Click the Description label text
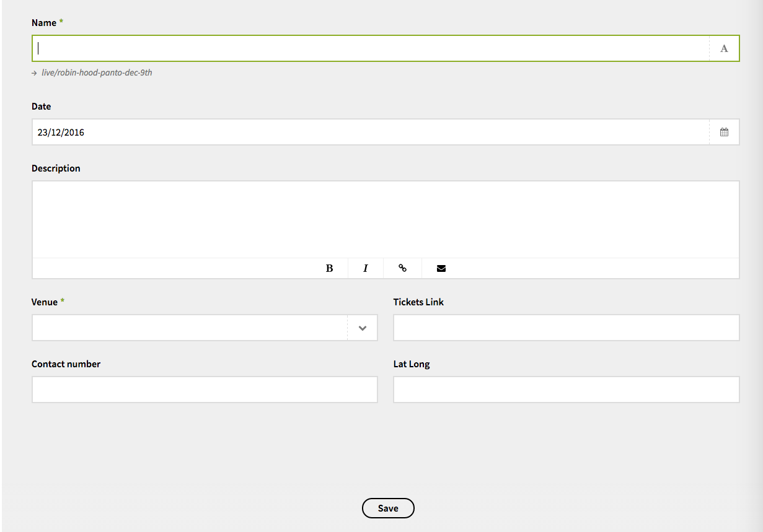 point(56,168)
